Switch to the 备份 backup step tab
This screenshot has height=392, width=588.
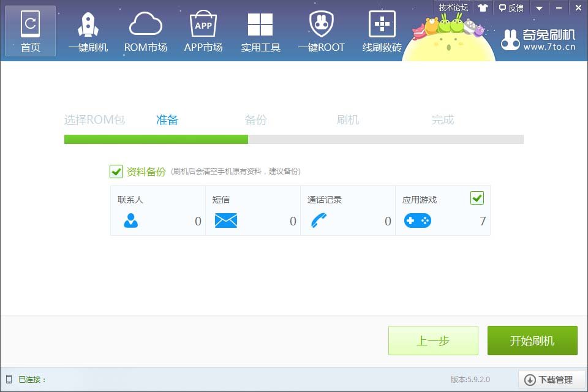click(x=256, y=120)
